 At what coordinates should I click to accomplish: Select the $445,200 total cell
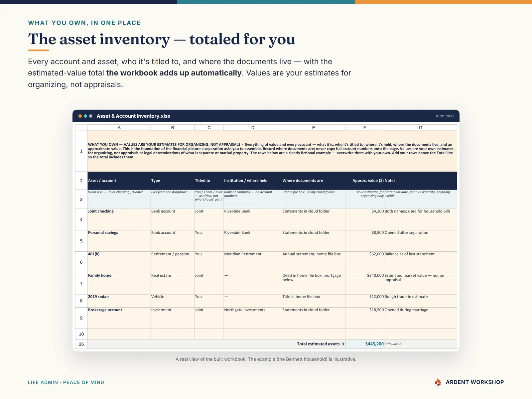pyautogui.click(x=365, y=344)
